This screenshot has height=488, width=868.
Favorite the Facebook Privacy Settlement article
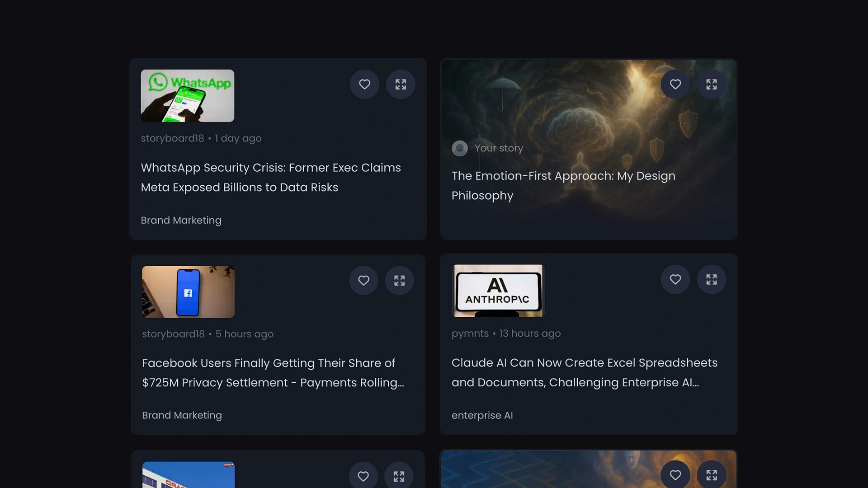pos(363,280)
